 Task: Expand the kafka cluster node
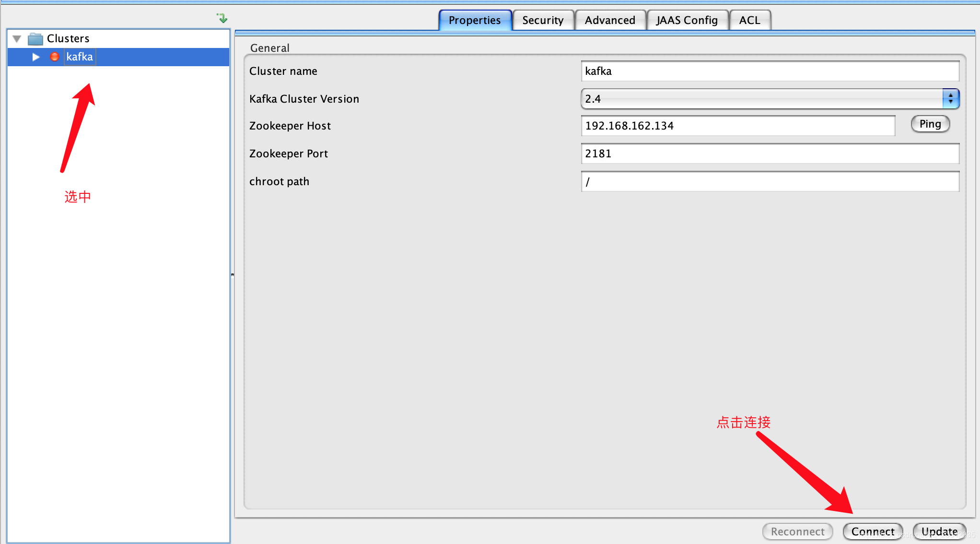pyautogui.click(x=36, y=57)
